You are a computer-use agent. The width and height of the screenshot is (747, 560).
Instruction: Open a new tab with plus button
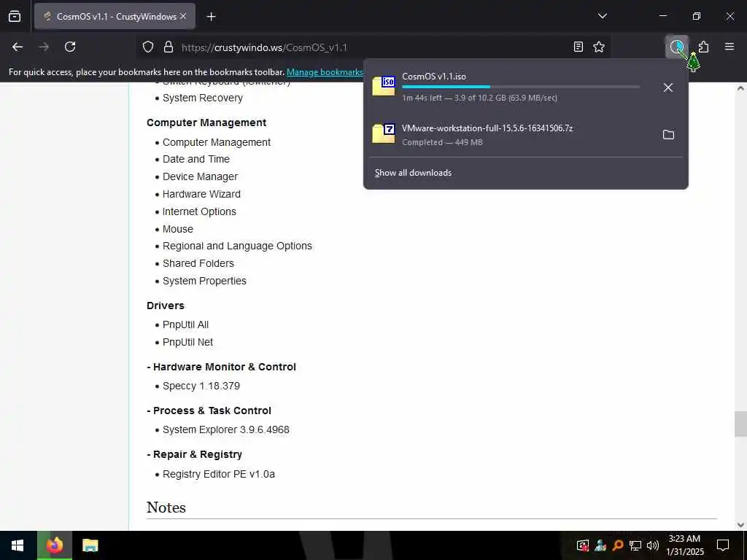tap(211, 17)
